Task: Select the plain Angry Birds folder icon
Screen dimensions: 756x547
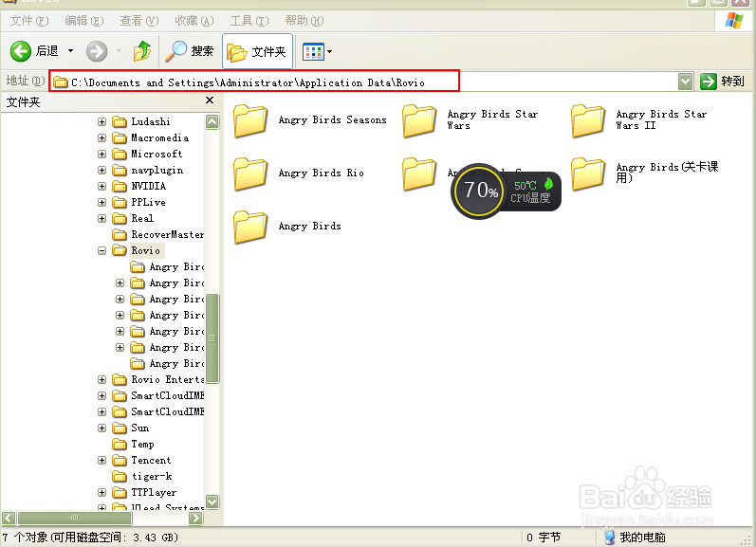Action: pos(250,227)
